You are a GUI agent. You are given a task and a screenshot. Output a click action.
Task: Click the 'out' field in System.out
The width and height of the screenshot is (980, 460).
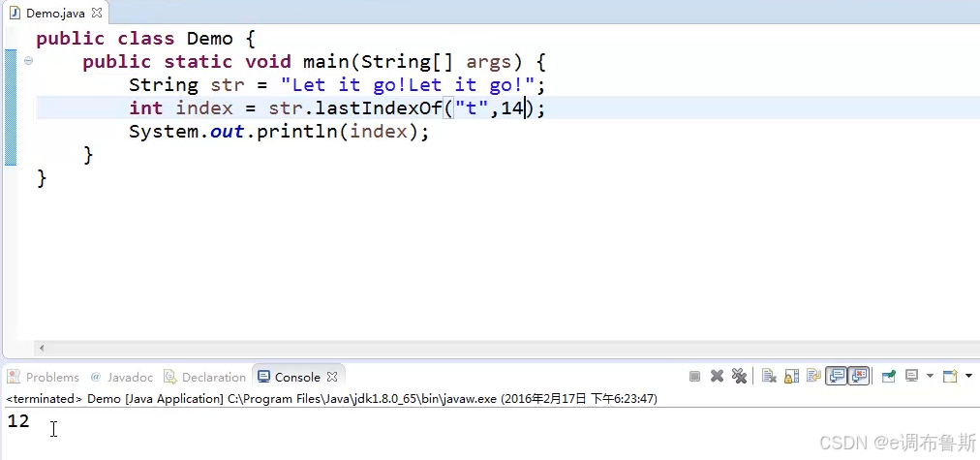coord(227,132)
